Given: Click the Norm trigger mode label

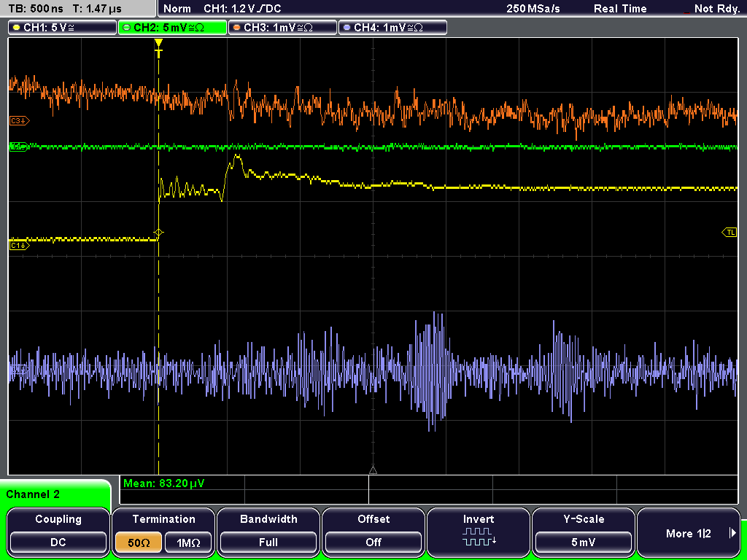Looking at the screenshot, I should 177,9.
